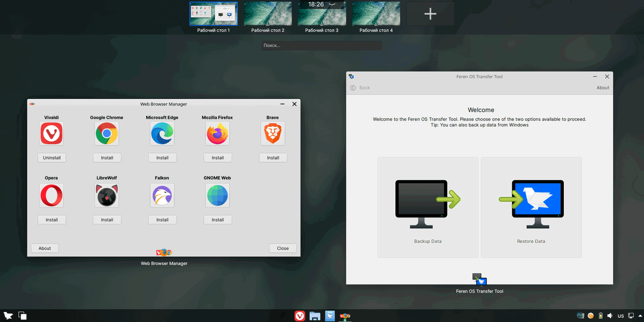Image resolution: width=644 pixels, height=322 pixels.
Task: Install Mozilla Firefox
Action: click(x=218, y=158)
